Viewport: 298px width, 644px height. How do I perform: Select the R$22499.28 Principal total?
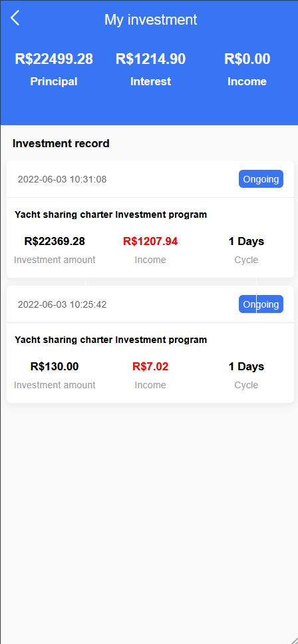click(x=54, y=59)
